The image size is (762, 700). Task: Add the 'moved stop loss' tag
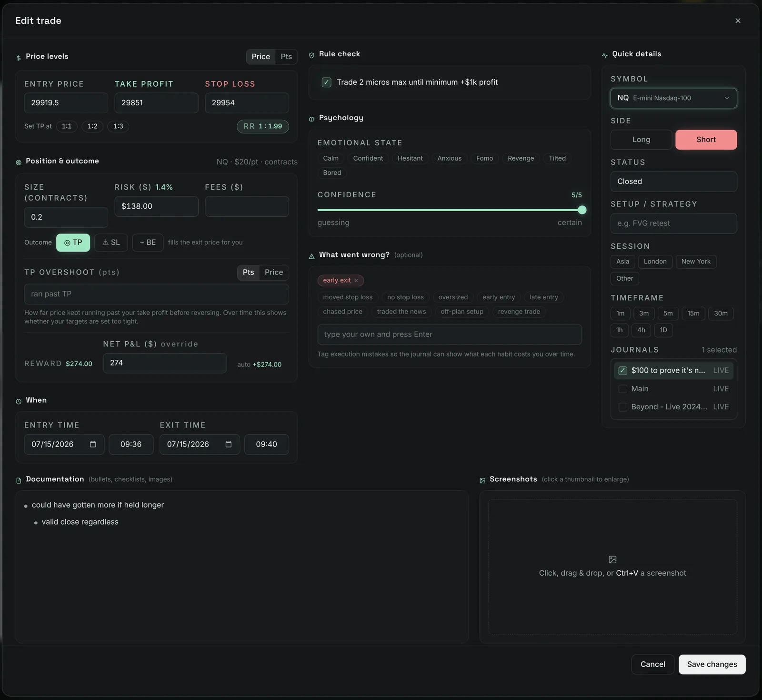point(348,297)
